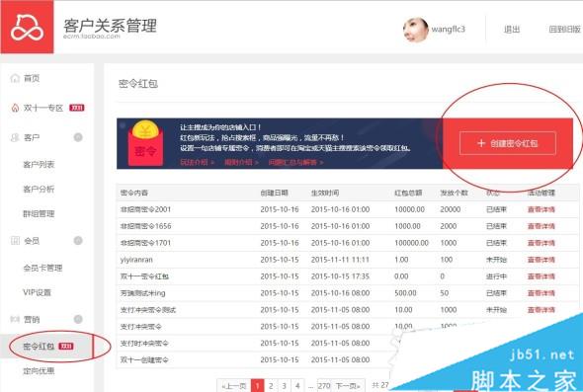View details for the 非招商密令1701 row
583x392 pixels.
pos(541,243)
